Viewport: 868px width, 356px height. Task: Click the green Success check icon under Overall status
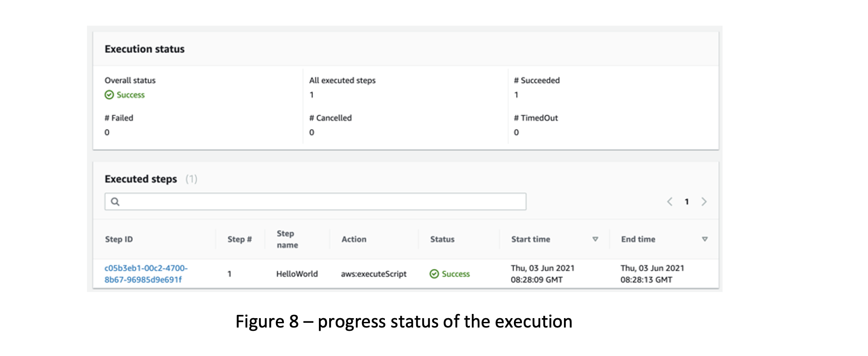109,95
